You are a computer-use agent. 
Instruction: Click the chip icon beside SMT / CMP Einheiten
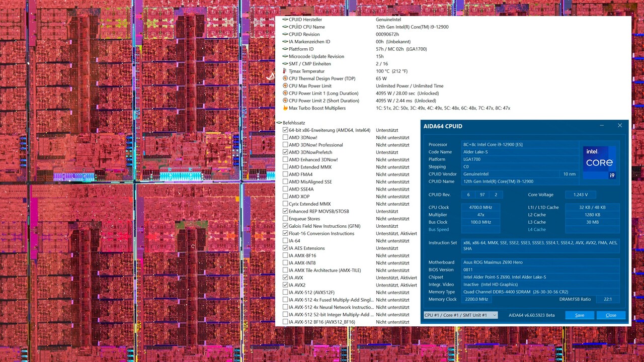pyautogui.click(x=286, y=63)
